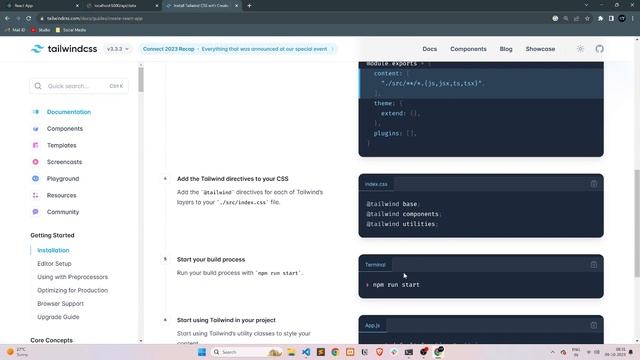Select Installation under Getting Started
Image resolution: width=640 pixels, height=360 pixels.
coord(53,250)
